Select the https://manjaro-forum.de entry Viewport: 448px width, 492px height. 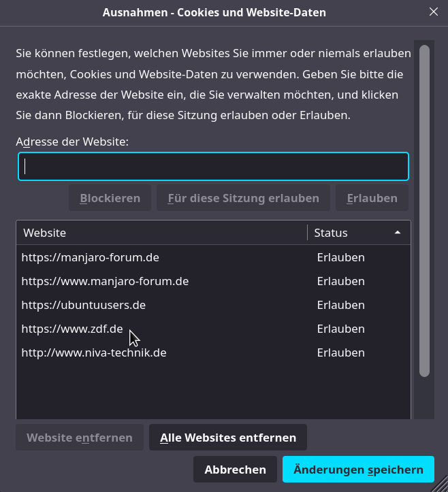point(91,257)
